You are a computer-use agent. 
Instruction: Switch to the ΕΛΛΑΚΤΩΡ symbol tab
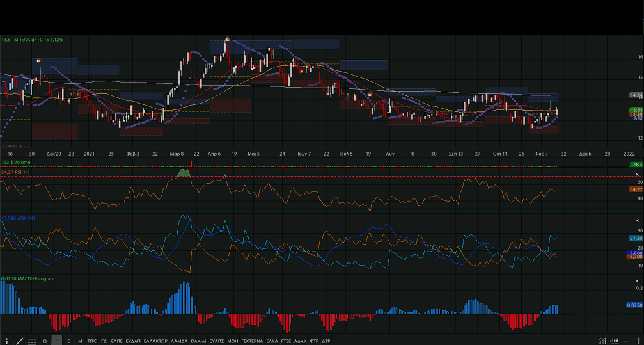155,341
